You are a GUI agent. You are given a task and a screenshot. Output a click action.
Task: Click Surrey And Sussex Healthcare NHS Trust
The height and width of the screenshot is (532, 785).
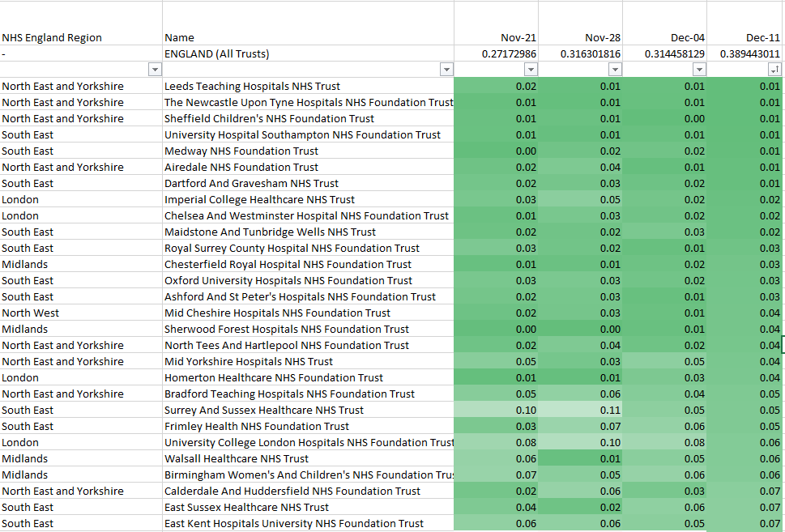click(x=309, y=410)
